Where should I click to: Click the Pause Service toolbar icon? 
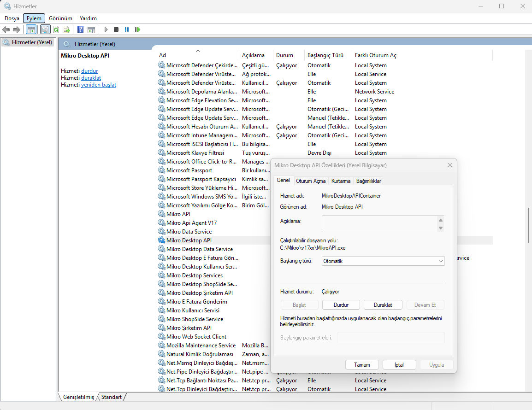click(127, 30)
